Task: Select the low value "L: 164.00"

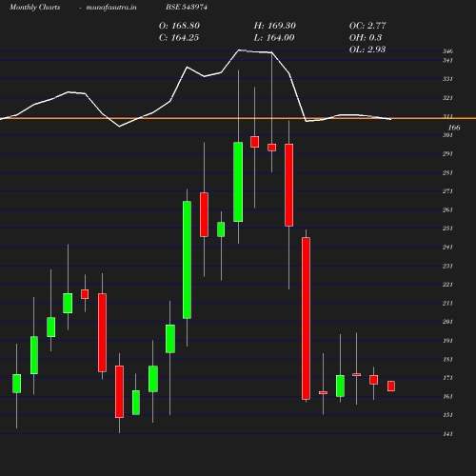Action: [274, 38]
